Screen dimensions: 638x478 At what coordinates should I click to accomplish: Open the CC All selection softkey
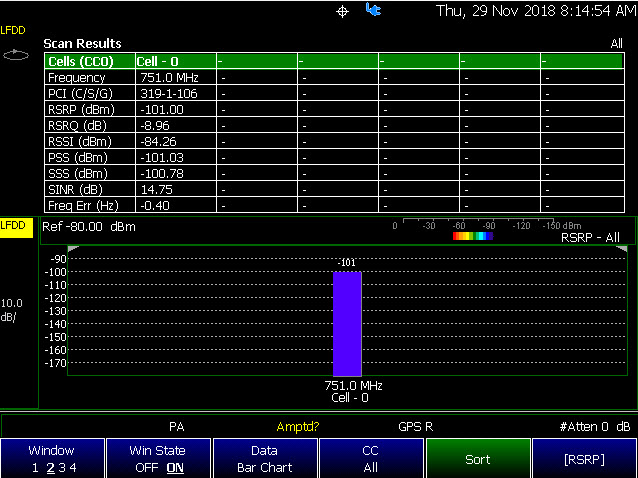[371, 458]
